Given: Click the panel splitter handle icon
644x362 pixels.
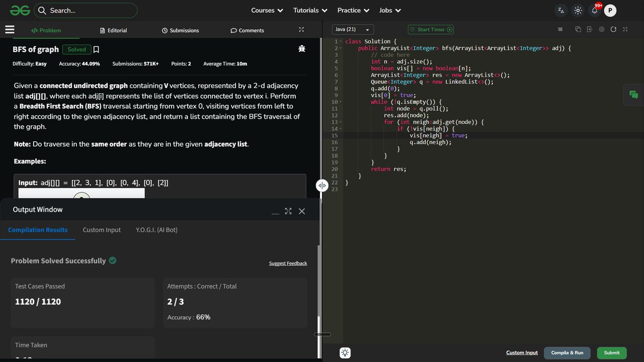Looking at the screenshot, I should [322, 185].
